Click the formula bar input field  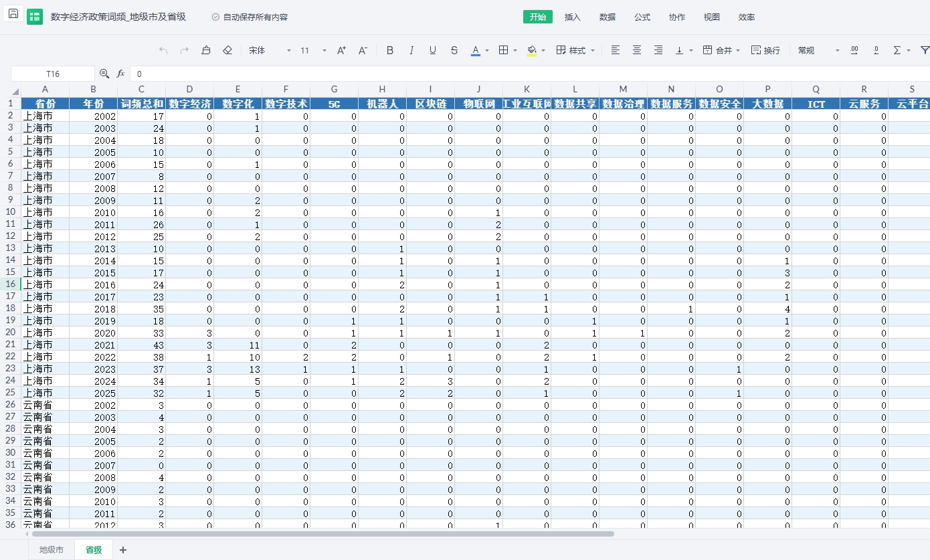point(529,74)
